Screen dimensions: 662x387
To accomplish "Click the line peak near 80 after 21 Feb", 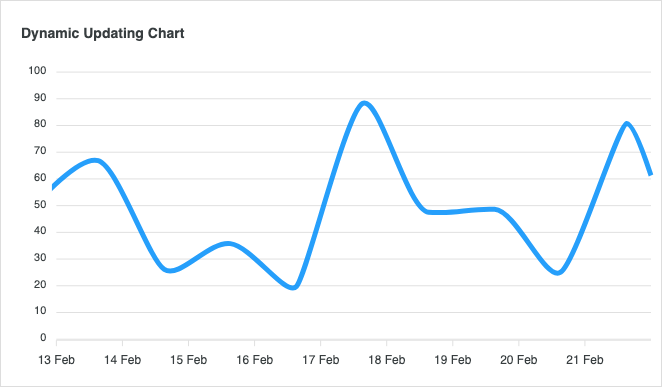I will pos(627,124).
